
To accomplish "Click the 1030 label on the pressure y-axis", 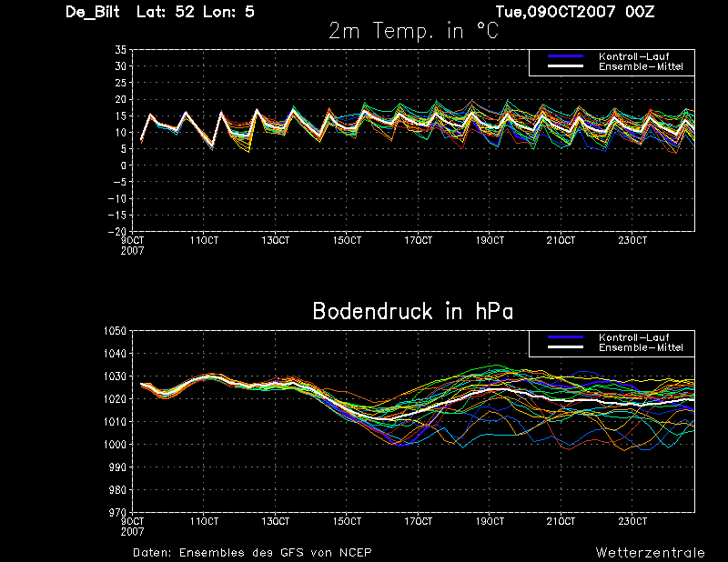I will pyautogui.click(x=115, y=376).
